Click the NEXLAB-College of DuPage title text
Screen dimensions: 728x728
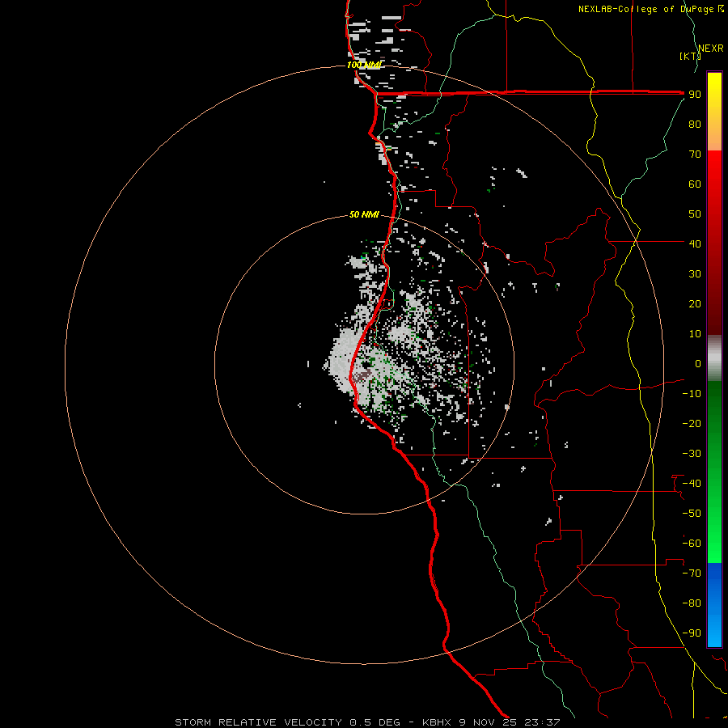pyautogui.click(x=650, y=9)
